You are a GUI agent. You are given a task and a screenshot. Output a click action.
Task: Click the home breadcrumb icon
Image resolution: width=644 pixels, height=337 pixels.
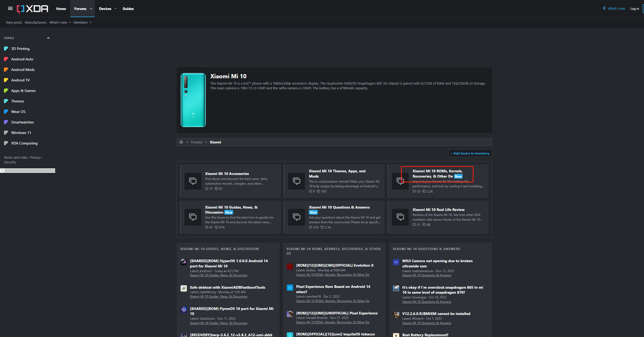click(x=181, y=142)
